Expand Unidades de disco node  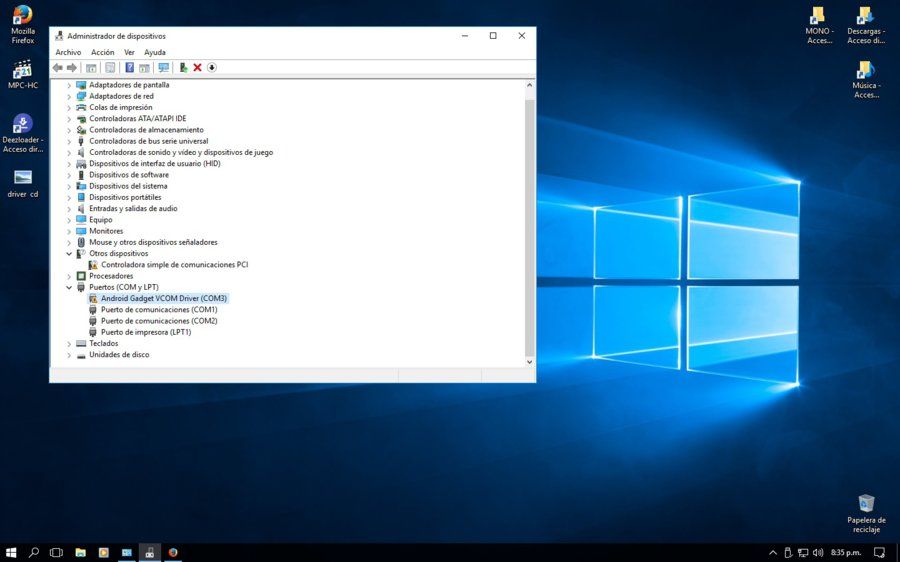point(69,355)
